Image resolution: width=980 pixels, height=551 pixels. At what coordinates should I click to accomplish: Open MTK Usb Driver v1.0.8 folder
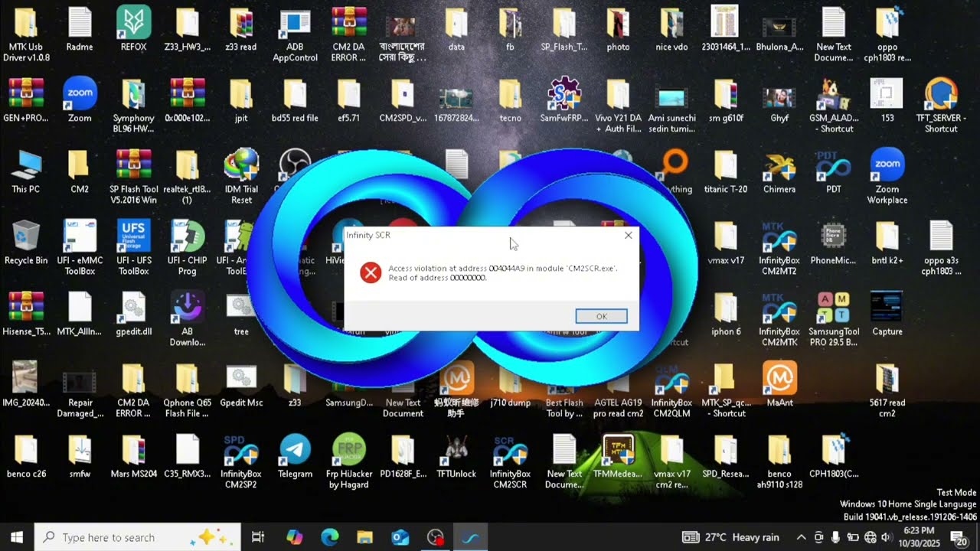pyautogui.click(x=26, y=33)
